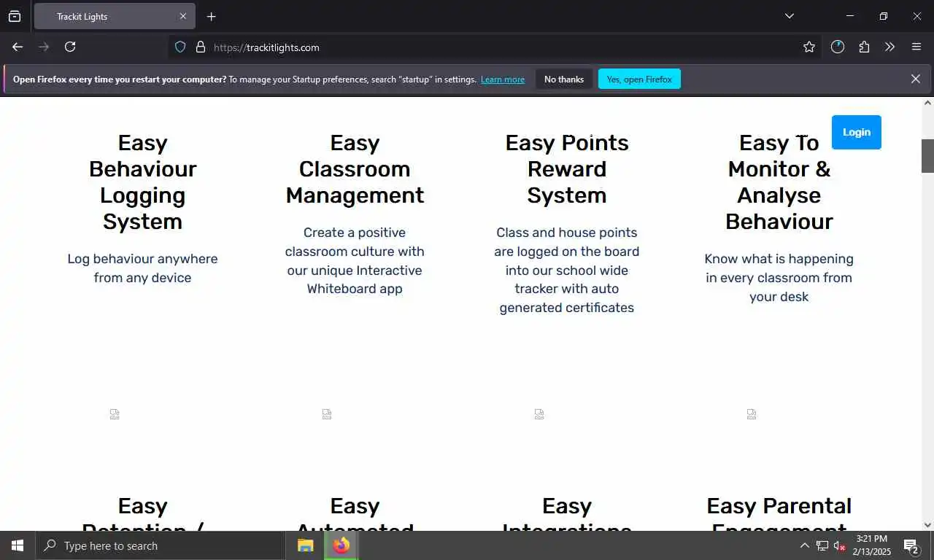The image size is (934, 560).
Task: Click broken image above Easy Automated heading
Action: click(x=327, y=414)
